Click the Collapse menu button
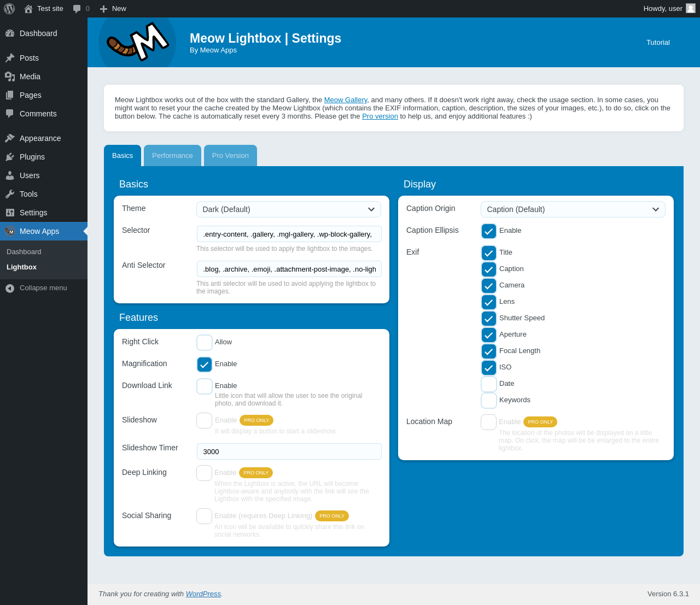This screenshot has width=700, height=605. [44, 288]
